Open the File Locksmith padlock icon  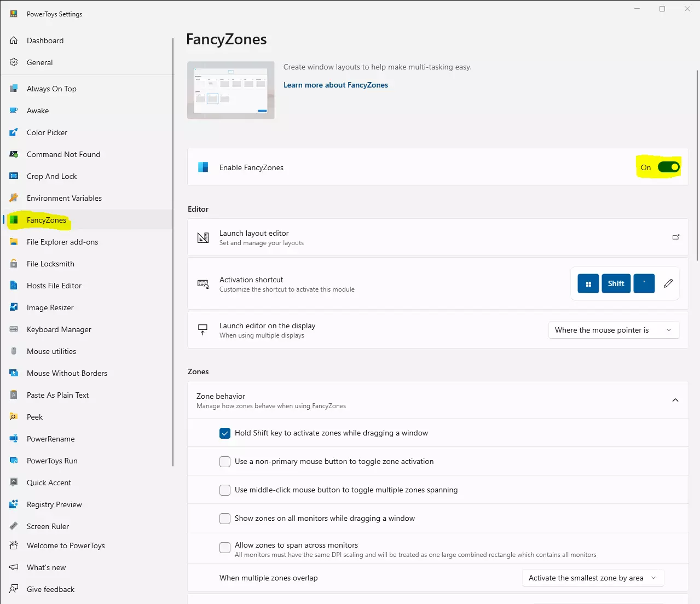coord(14,264)
